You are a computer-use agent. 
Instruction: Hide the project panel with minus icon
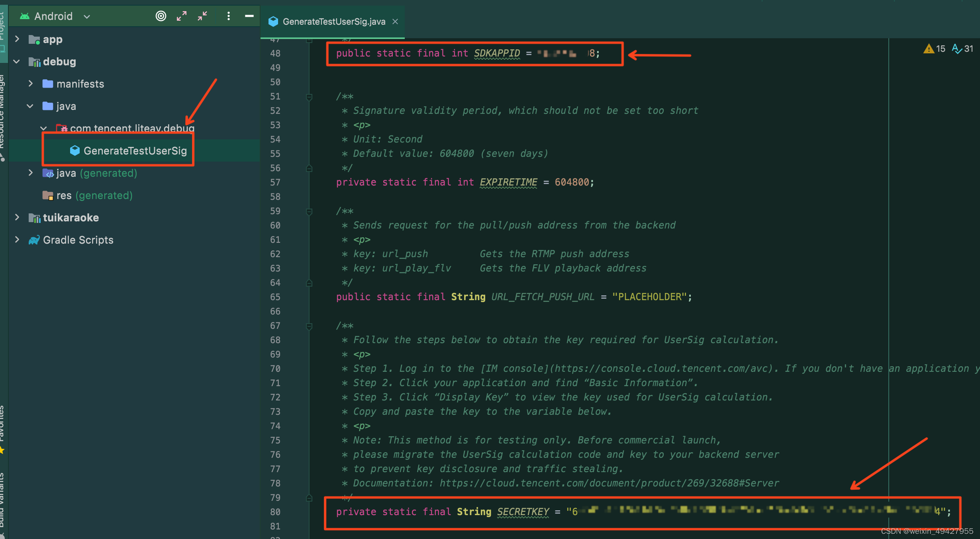(249, 16)
